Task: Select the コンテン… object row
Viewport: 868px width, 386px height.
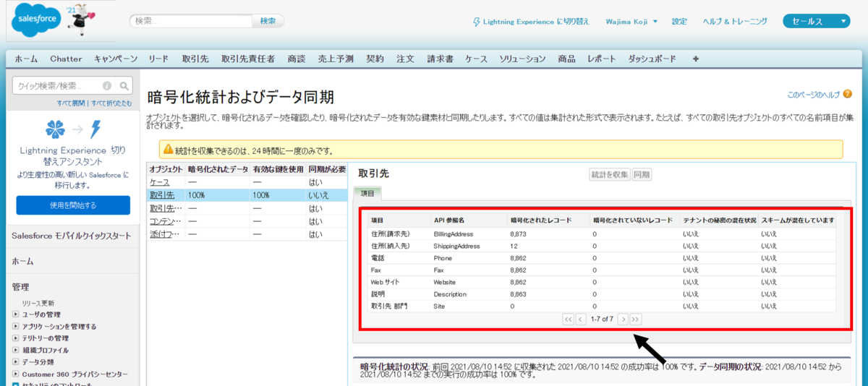Action: tap(247, 221)
